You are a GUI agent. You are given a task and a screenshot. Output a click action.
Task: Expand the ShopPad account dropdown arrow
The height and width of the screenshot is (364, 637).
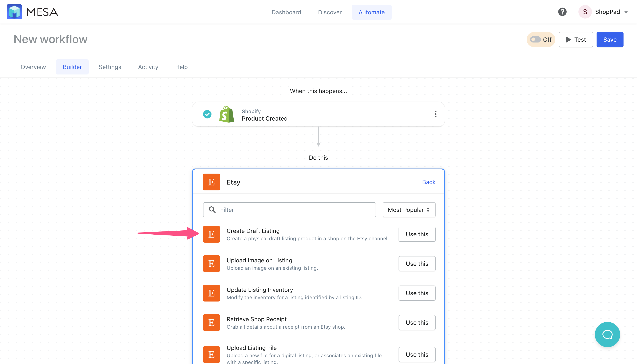click(x=626, y=12)
